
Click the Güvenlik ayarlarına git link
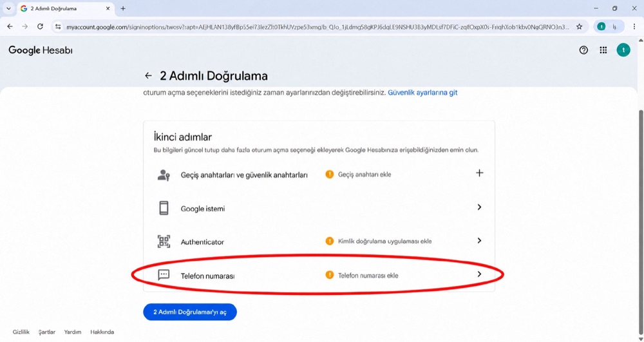pos(422,93)
